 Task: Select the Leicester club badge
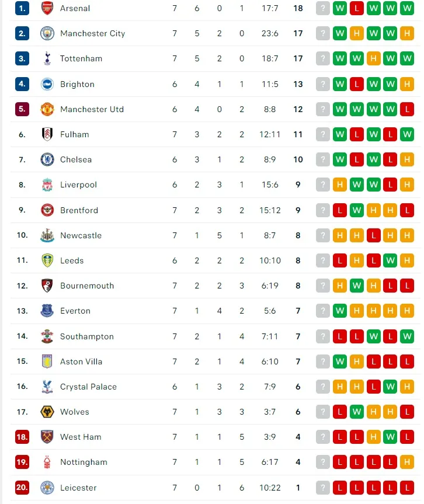pos(47,488)
